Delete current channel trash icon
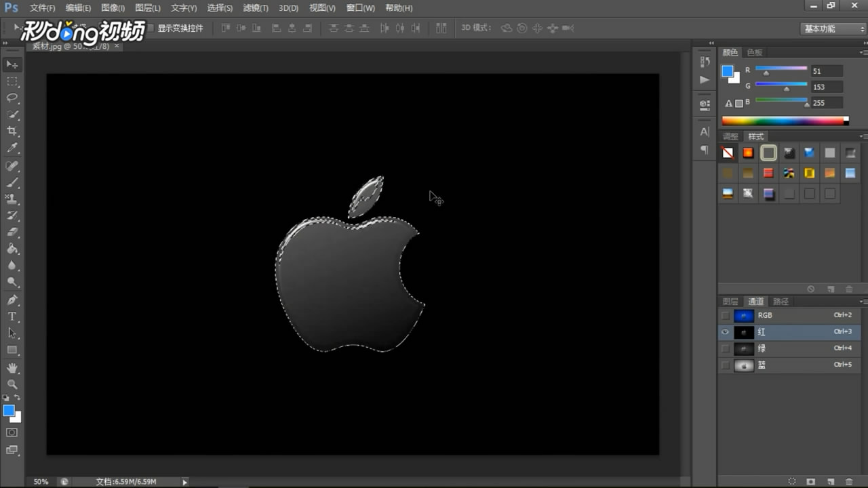Viewport: 868px width, 488px height. (x=849, y=481)
